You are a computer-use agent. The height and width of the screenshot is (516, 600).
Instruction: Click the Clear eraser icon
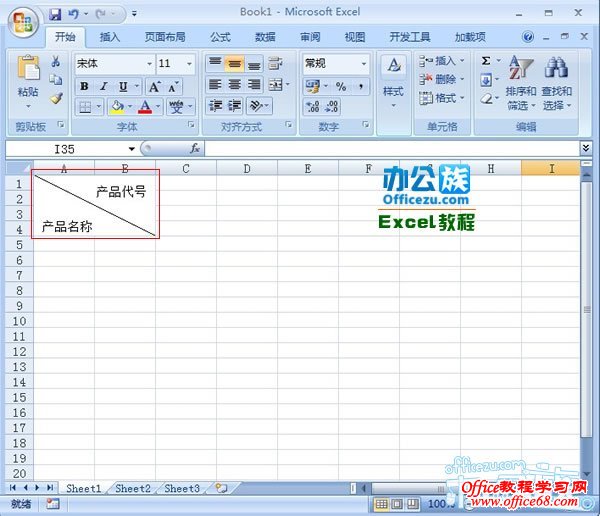(x=486, y=99)
